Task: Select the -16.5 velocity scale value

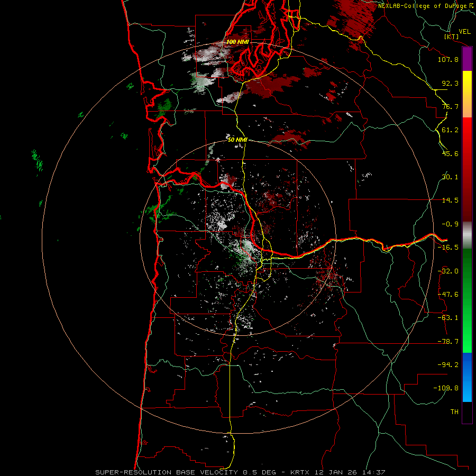Action: [x=448, y=248]
